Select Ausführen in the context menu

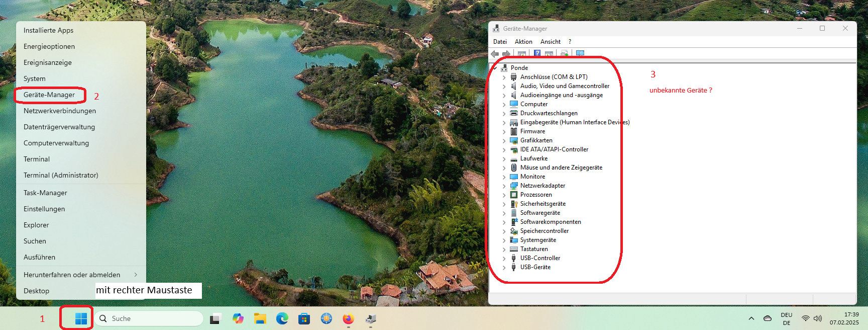tap(81, 257)
